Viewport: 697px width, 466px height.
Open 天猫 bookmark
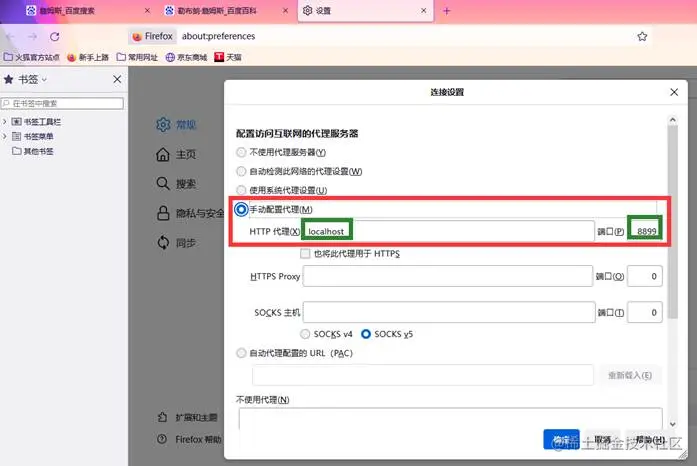tap(228, 57)
